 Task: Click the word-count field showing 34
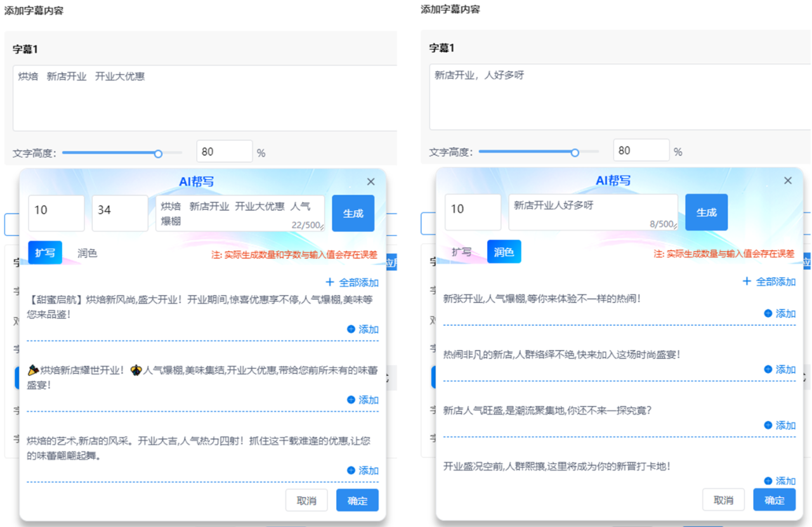pos(119,212)
